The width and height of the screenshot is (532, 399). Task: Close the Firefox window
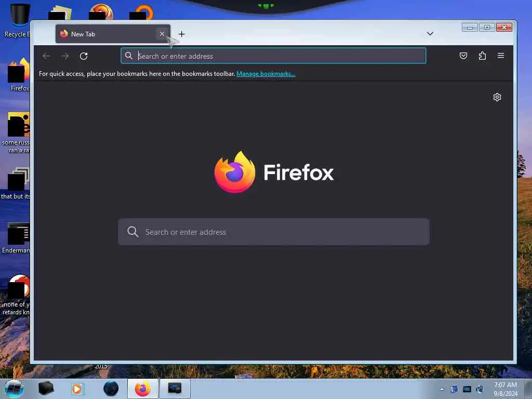tap(504, 28)
